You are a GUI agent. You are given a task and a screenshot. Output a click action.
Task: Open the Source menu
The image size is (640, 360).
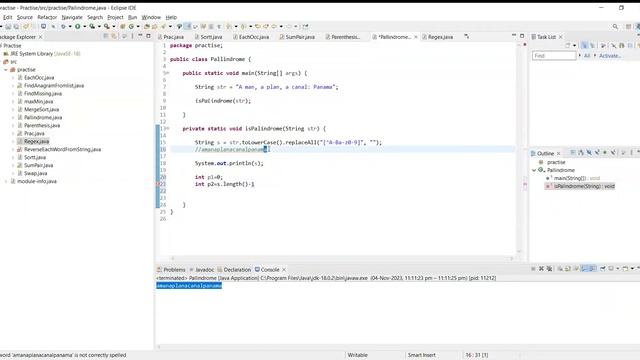pyautogui.click(x=24, y=17)
